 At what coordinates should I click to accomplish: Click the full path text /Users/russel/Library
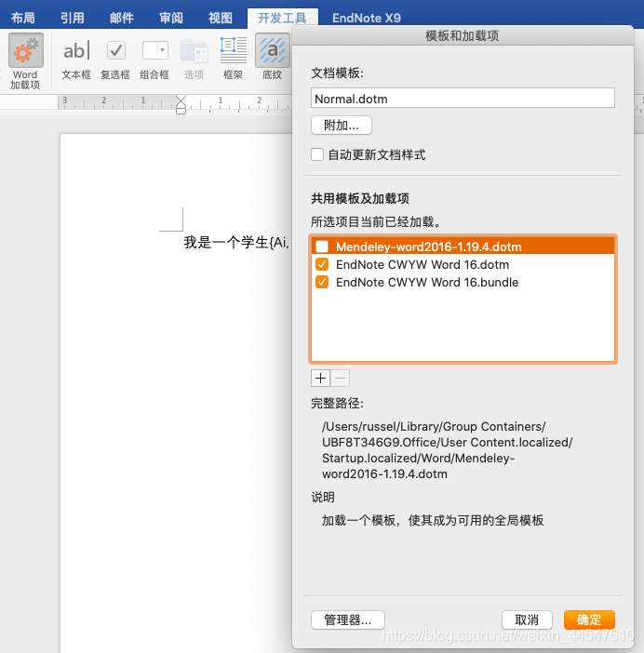(381, 426)
